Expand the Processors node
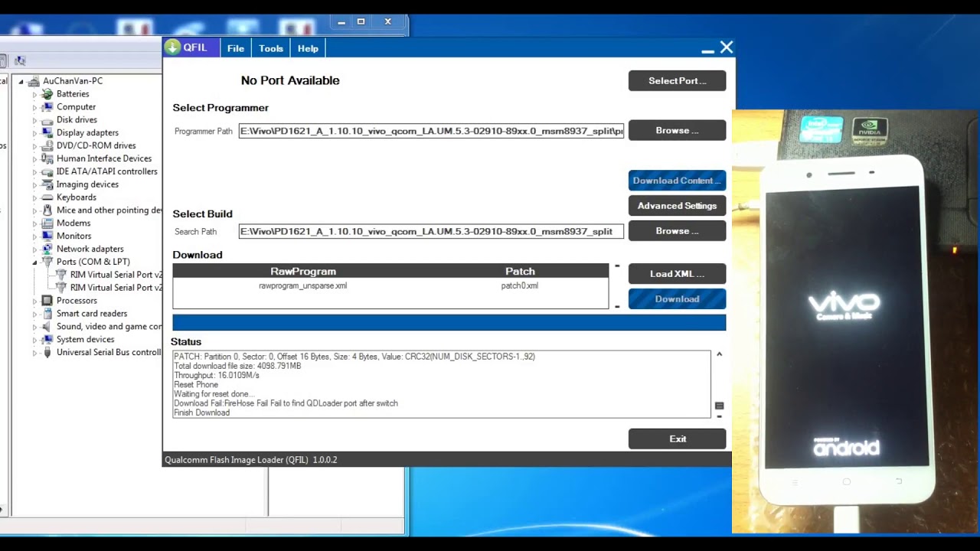 34,301
